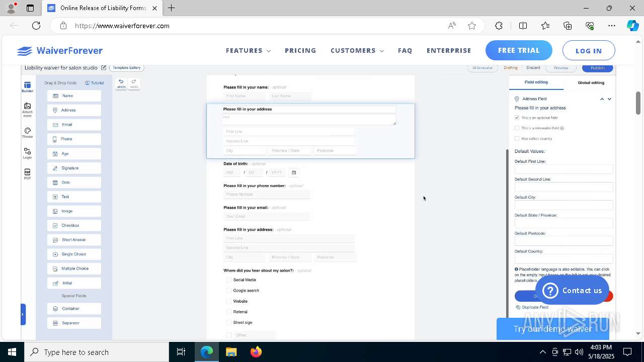Screen dimensions: 644x362
Task: Select the Image drag-and-drop field
Action: (74, 211)
